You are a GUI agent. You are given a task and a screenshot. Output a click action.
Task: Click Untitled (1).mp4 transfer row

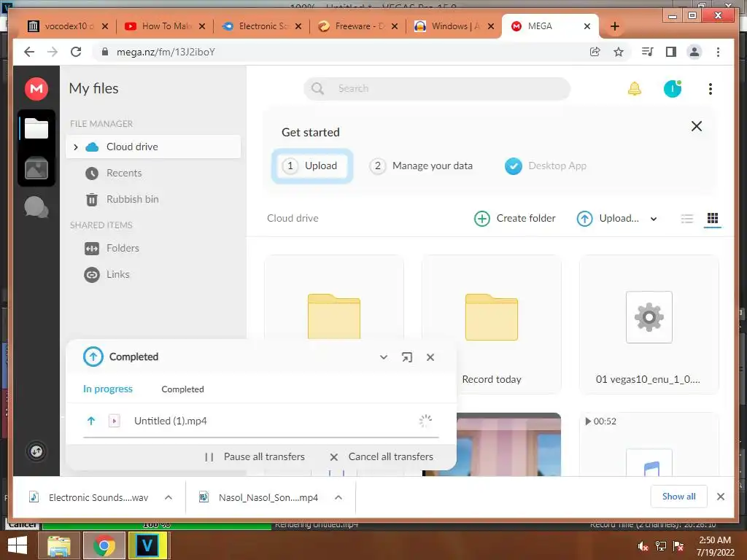(260, 421)
